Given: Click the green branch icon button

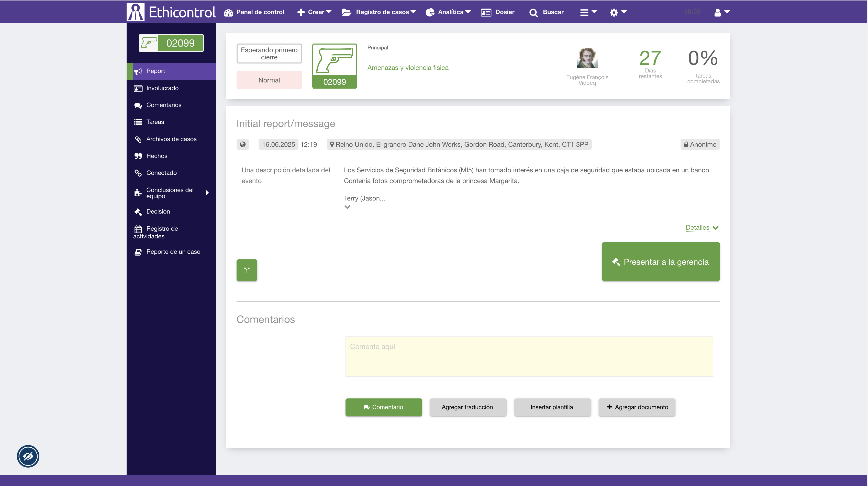Looking at the screenshot, I should tap(247, 270).
